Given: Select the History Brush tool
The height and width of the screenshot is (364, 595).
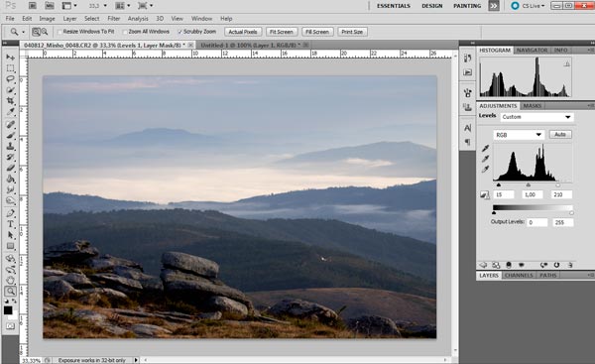Looking at the screenshot, I should point(10,157).
